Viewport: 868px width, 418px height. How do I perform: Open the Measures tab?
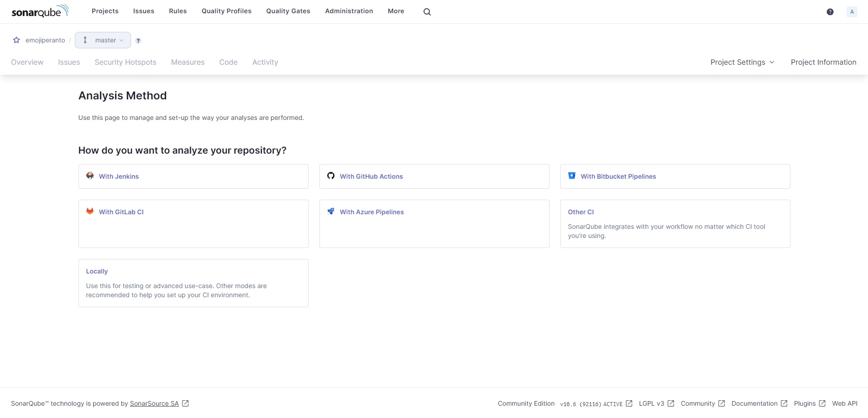tap(188, 62)
